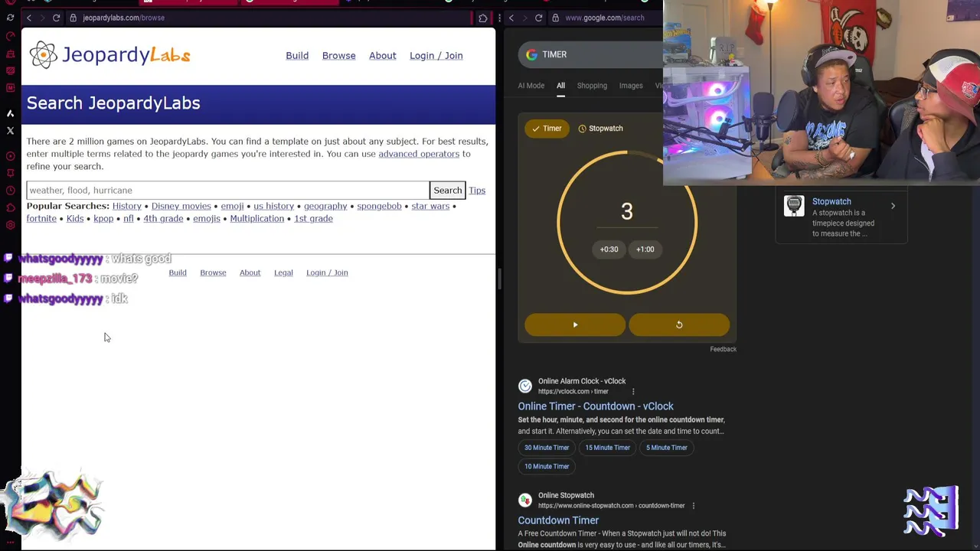The width and height of the screenshot is (980, 551).
Task: Open the 5 Minute Timer chip
Action: (x=666, y=448)
